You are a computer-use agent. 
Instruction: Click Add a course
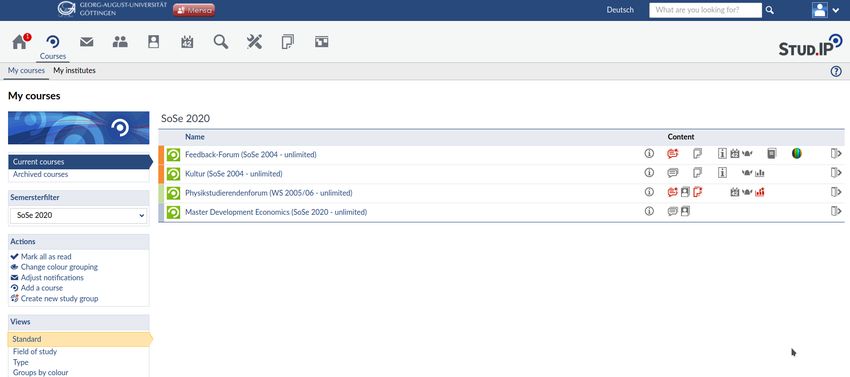(x=42, y=288)
